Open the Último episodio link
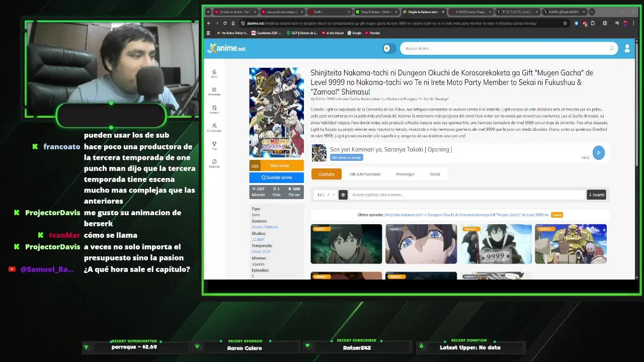This screenshot has height=362, width=644. pyautogui.click(x=466, y=215)
